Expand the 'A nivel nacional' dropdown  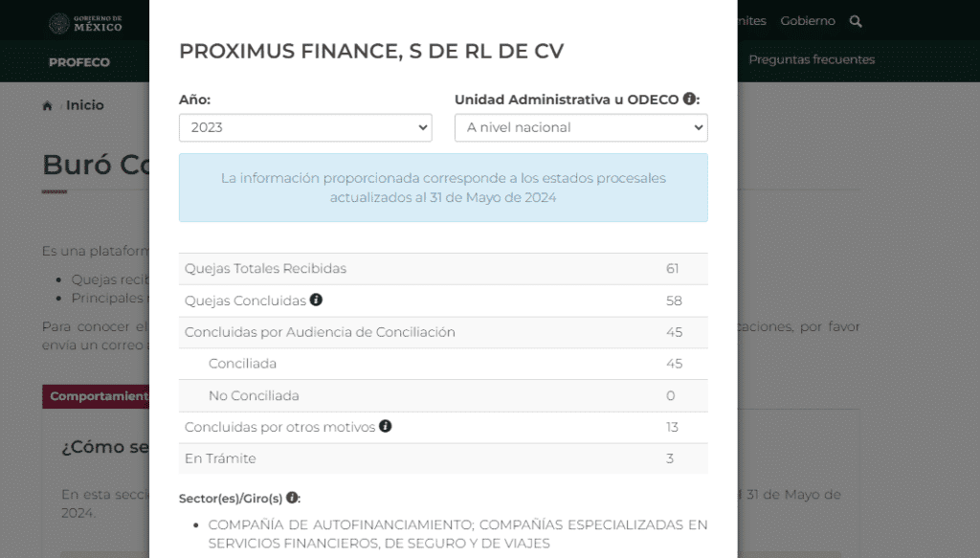580,127
